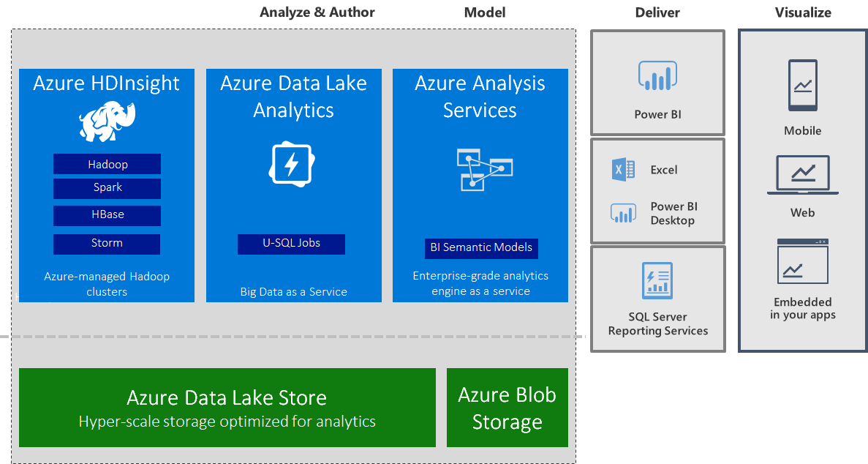Click the SQL Server Reporting Services icon
The image size is (868, 464).
tap(657, 280)
